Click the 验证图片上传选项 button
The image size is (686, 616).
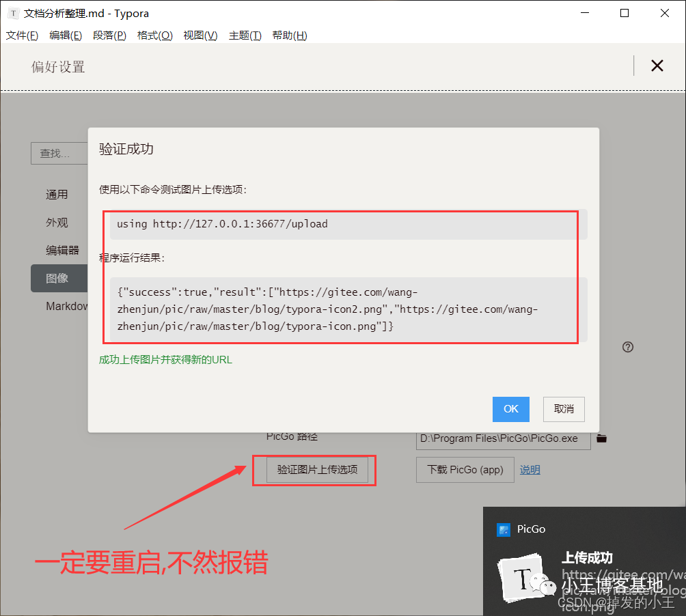[x=317, y=470]
